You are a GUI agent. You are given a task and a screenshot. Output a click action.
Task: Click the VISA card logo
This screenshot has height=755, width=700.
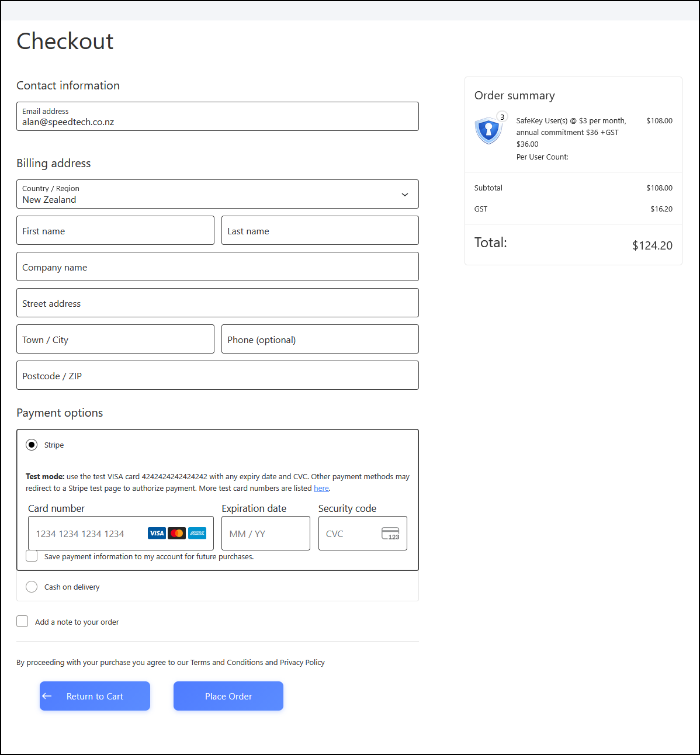pos(157,533)
